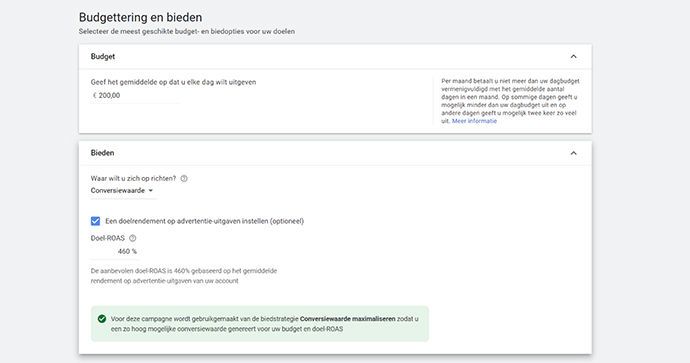
Task: Click the recommended doel-ROAS hint text
Action: point(184,276)
